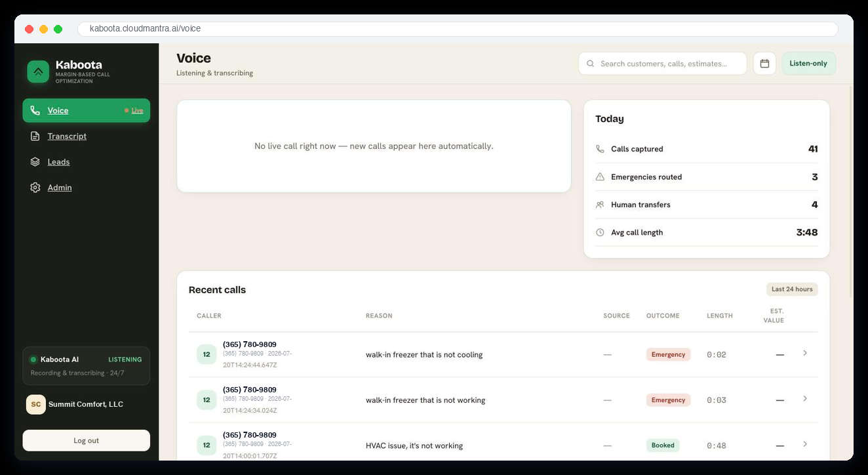The height and width of the screenshot is (475, 868).
Task: Click reason text walk-in freezer that is not cooling
Action: (x=424, y=354)
